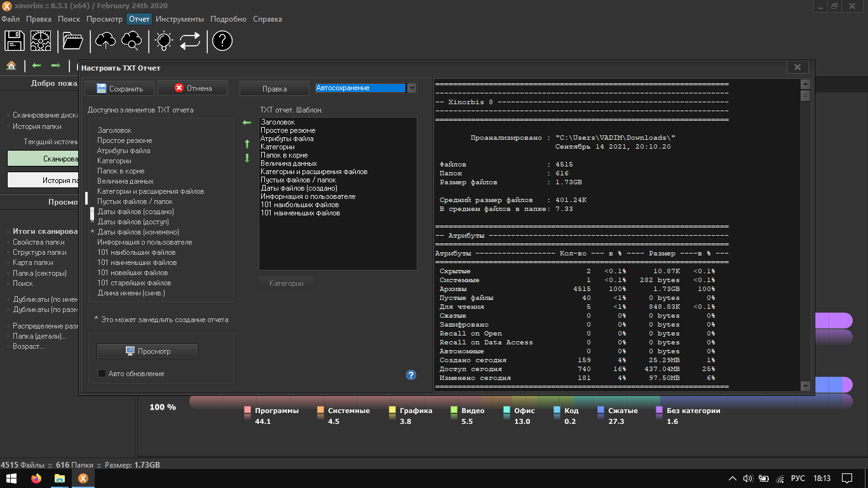The width and height of the screenshot is (868, 488).
Task: Click Поиск in the main window sidebar
Action: point(23,283)
